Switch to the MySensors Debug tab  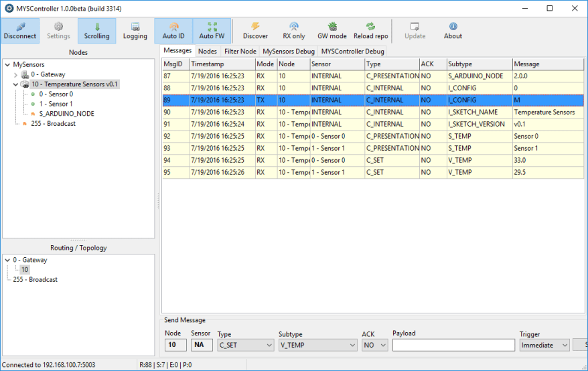click(289, 51)
